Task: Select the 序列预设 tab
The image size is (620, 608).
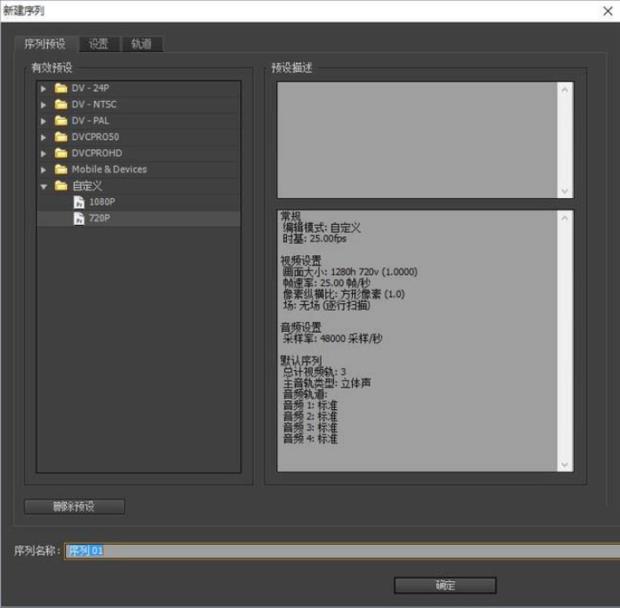Action: (45, 44)
